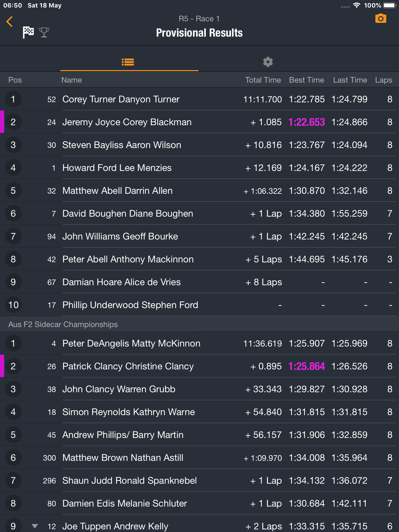
Task: Select the Phillip Underwood Stephen Ford row
Action: (199, 305)
